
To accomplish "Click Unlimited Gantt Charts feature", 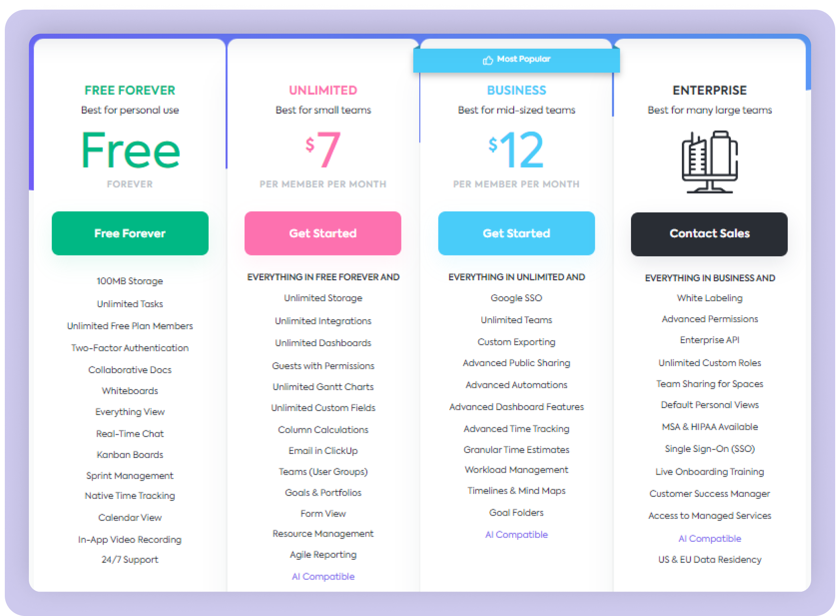I will coord(323,387).
